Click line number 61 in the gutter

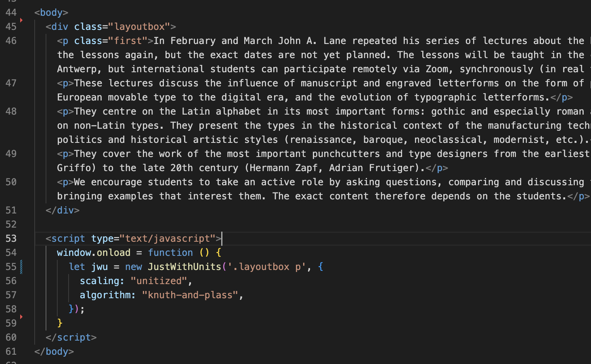click(x=11, y=351)
